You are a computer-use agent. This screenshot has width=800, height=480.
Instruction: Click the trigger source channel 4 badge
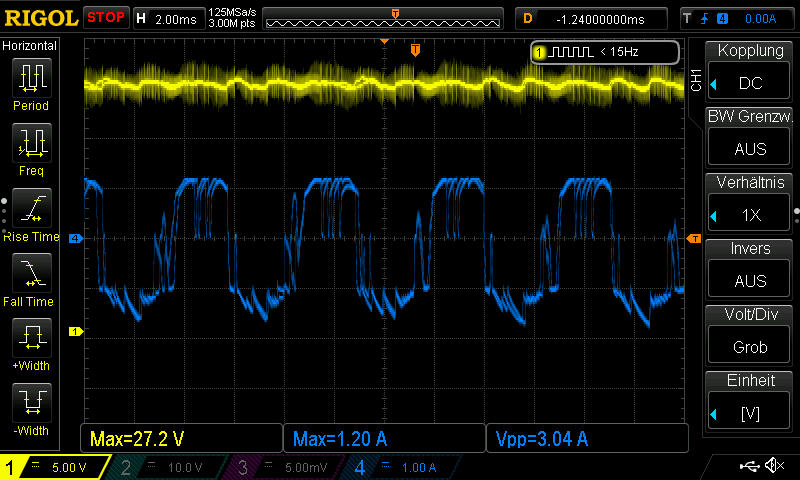click(722, 19)
